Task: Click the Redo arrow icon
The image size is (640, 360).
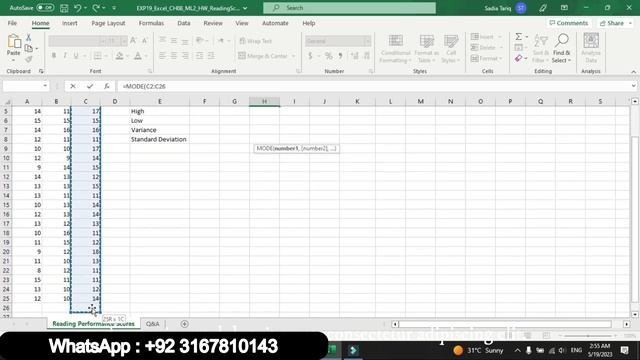Action: pyautogui.click(x=96, y=8)
